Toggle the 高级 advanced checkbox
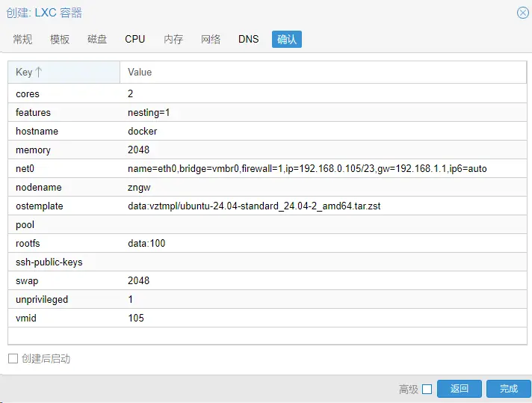The height and width of the screenshot is (403, 532). tap(427, 389)
